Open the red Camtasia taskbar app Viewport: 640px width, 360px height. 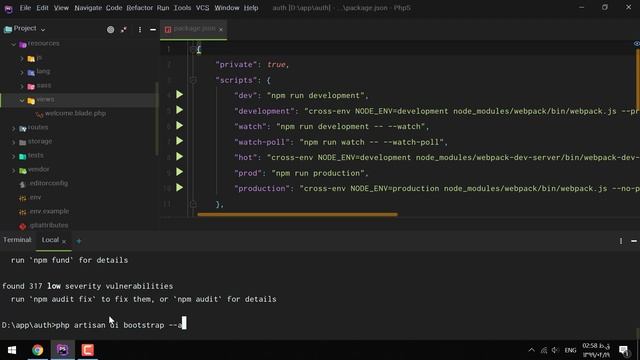tap(87, 350)
